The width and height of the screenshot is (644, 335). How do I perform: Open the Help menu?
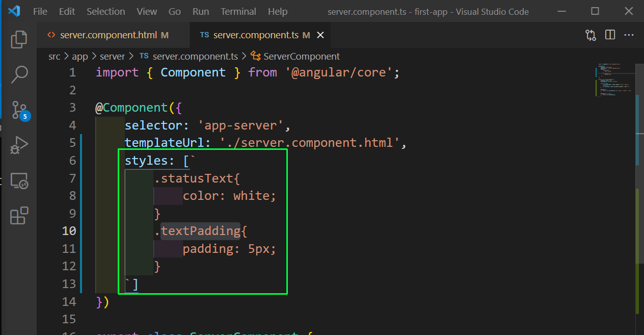(x=278, y=11)
